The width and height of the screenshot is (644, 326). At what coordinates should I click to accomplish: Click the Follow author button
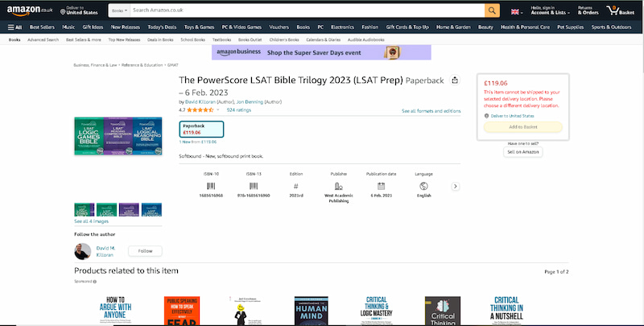pos(145,251)
